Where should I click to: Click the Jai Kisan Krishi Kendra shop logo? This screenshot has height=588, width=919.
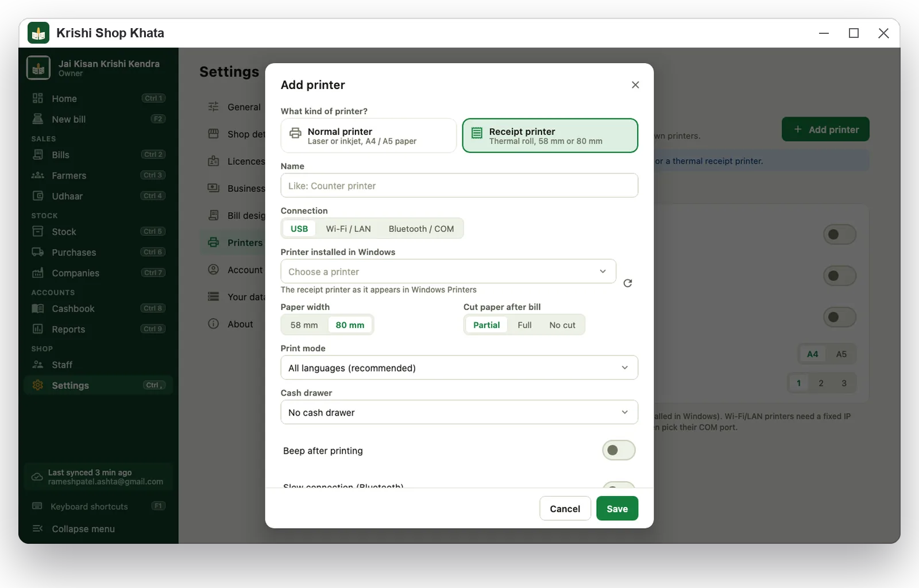(x=38, y=68)
